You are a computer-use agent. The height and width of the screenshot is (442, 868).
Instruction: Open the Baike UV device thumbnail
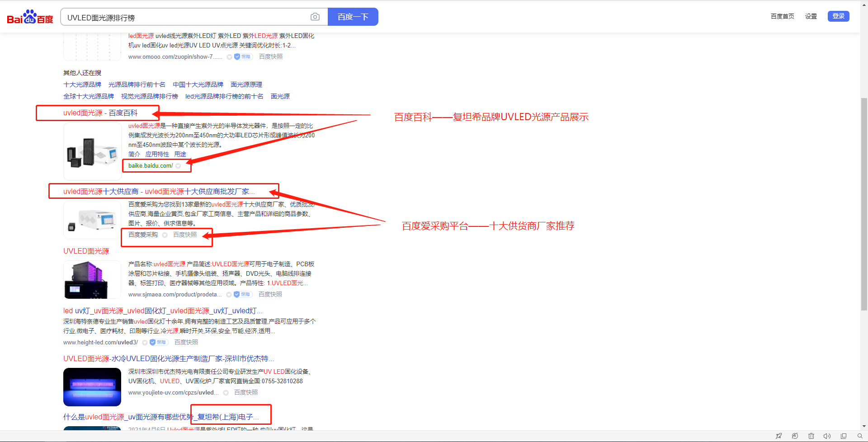(92, 152)
